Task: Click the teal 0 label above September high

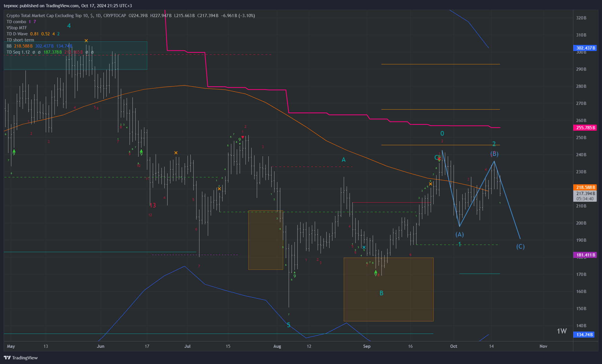Action: coord(442,134)
